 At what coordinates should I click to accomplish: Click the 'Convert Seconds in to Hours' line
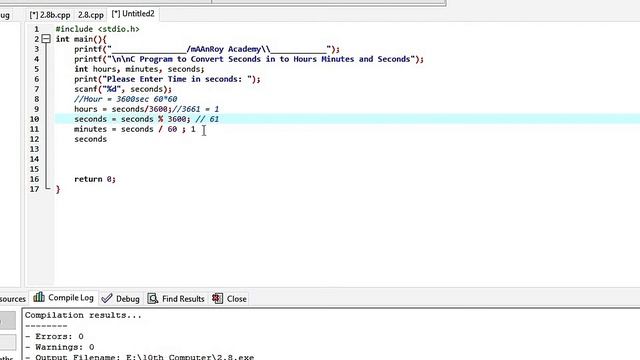coord(249,59)
